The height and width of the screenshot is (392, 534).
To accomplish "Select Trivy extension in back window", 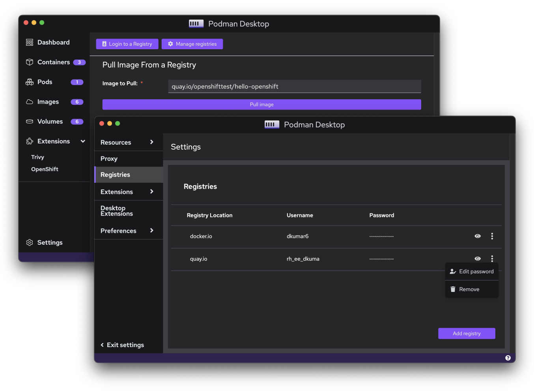I will (37, 157).
